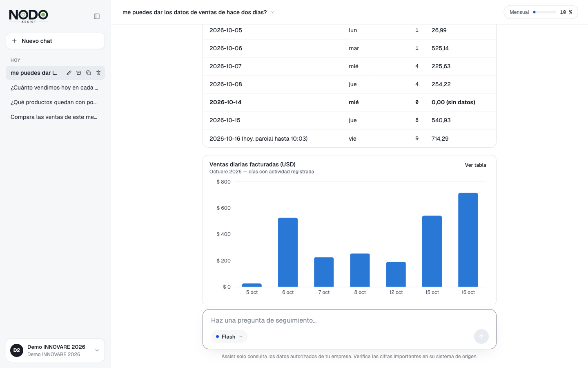Click the 12 oct chart bar

point(396,274)
